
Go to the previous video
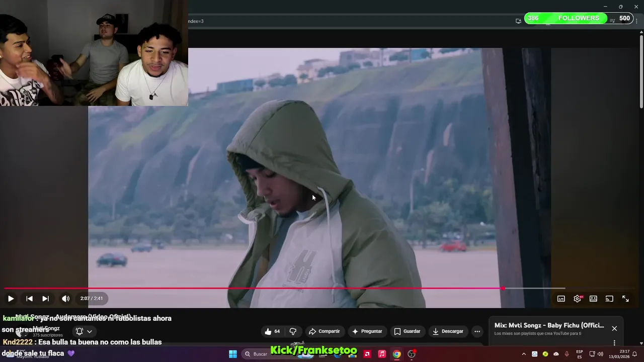[29, 299]
